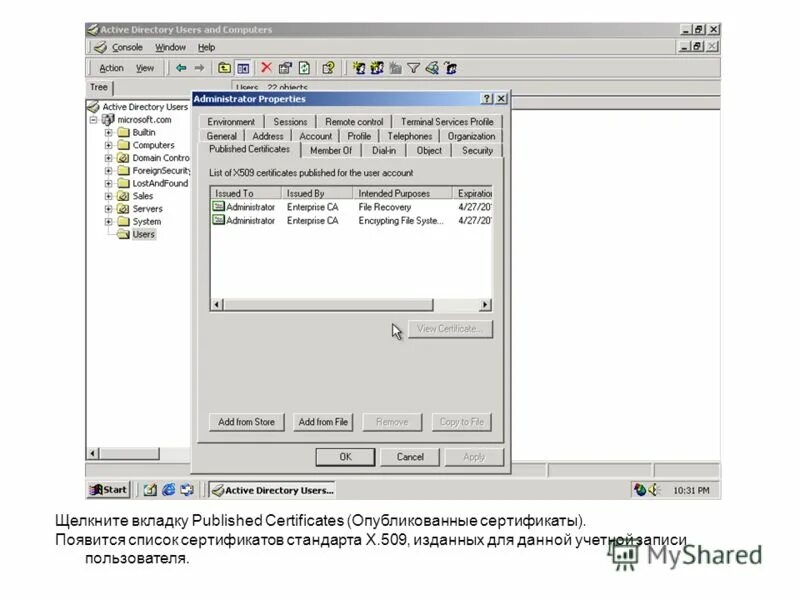Expand the Domain Controllers tree node
Image resolution: width=800 pixels, height=600 pixels.
(108, 158)
